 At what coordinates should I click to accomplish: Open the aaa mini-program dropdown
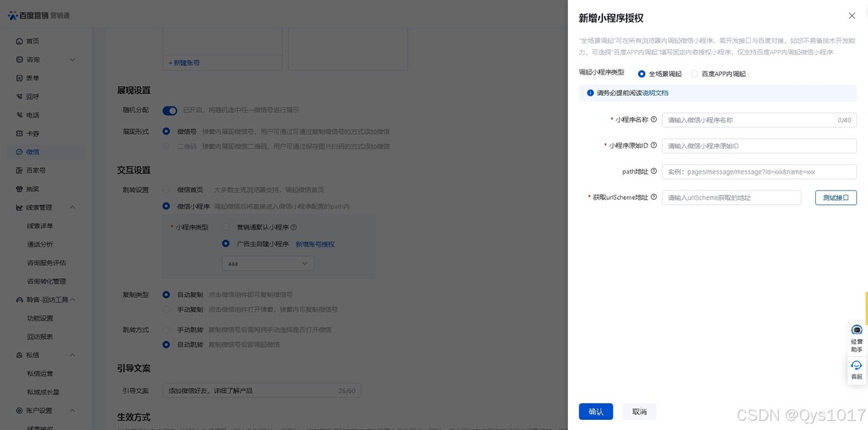[x=268, y=264]
